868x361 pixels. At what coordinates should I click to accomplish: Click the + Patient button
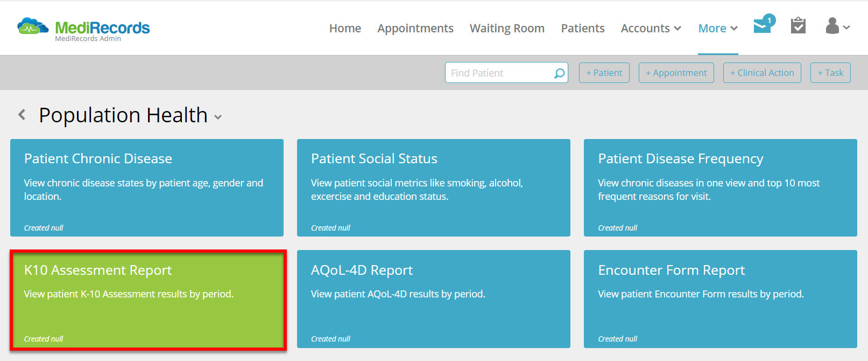click(x=604, y=73)
